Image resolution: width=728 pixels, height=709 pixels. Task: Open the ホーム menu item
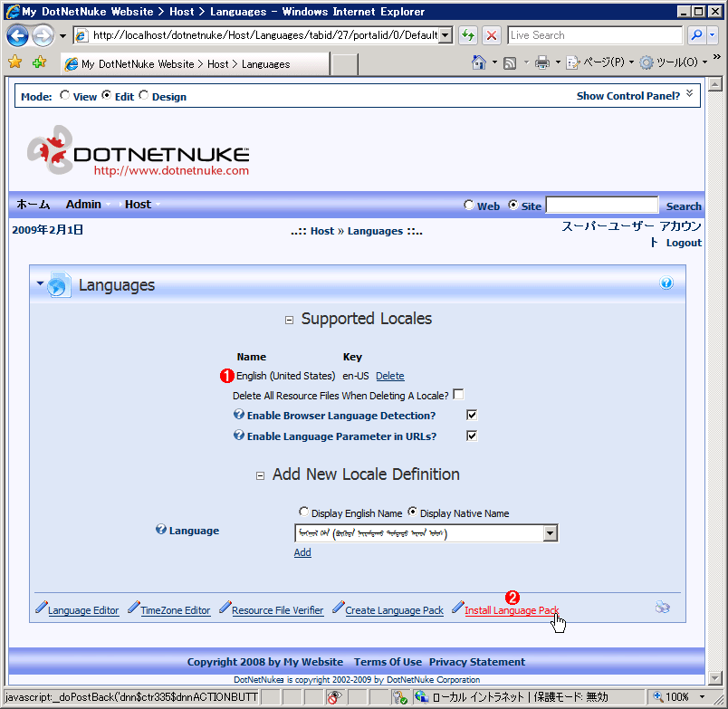pyautogui.click(x=33, y=205)
